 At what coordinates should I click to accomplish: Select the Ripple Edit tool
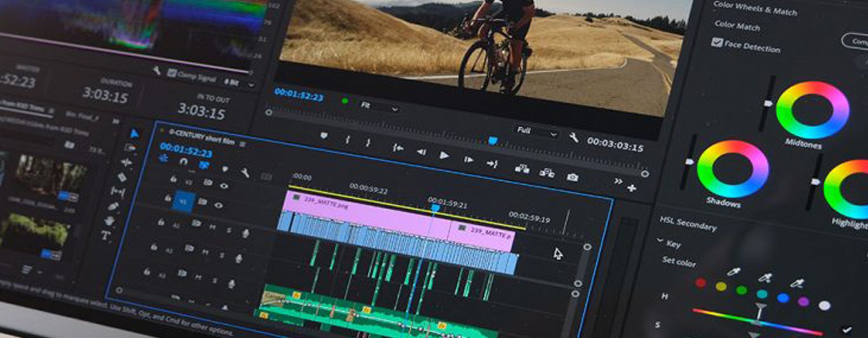126,162
